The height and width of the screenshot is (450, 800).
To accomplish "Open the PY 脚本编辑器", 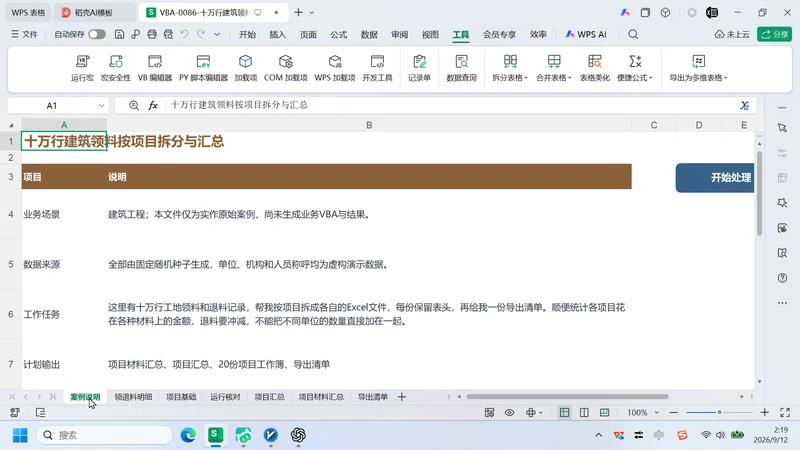I will pos(203,68).
